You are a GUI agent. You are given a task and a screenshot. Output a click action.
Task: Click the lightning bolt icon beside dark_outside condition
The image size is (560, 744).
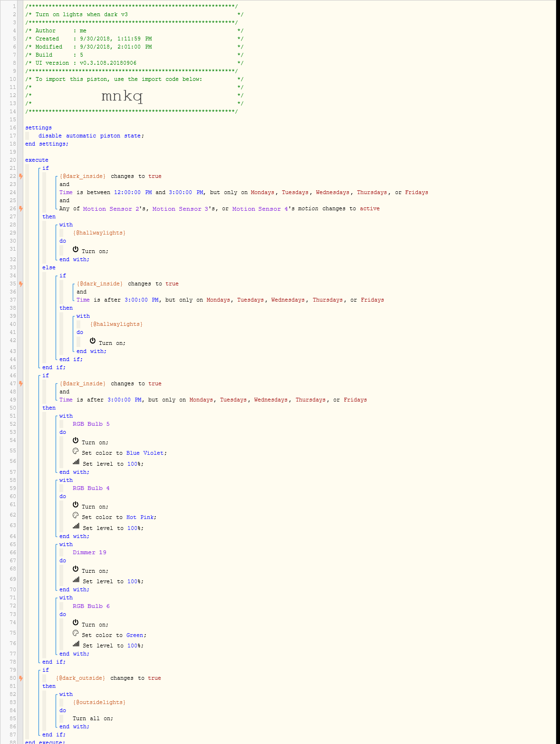21,678
